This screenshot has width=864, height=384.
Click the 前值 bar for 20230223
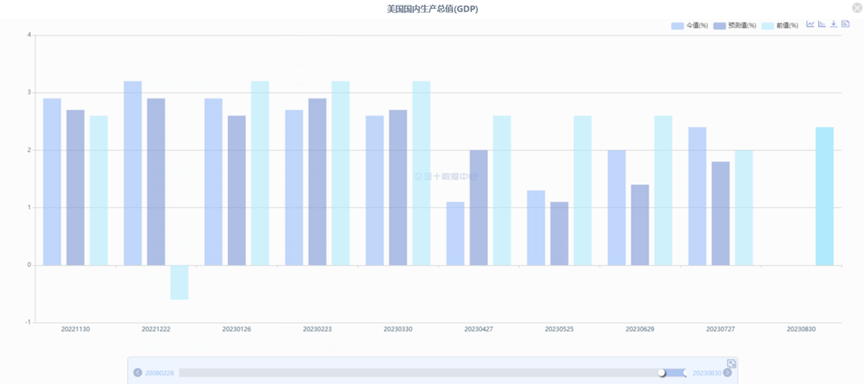[x=341, y=174]
